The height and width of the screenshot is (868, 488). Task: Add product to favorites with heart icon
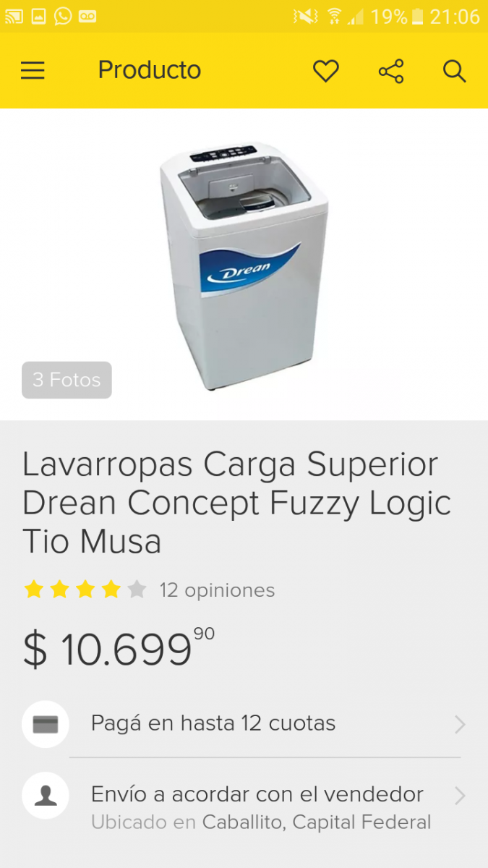click(x=326, y=71)
